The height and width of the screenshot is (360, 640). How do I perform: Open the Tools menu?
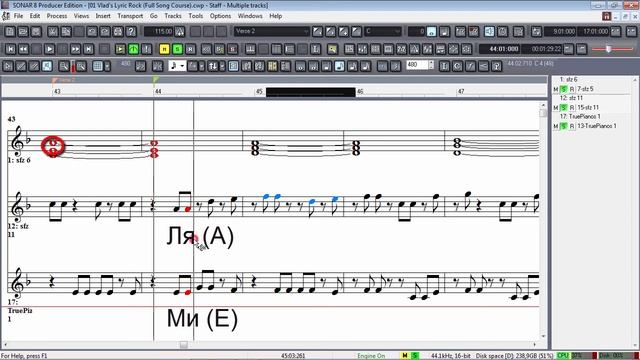(x=196, y=16)
